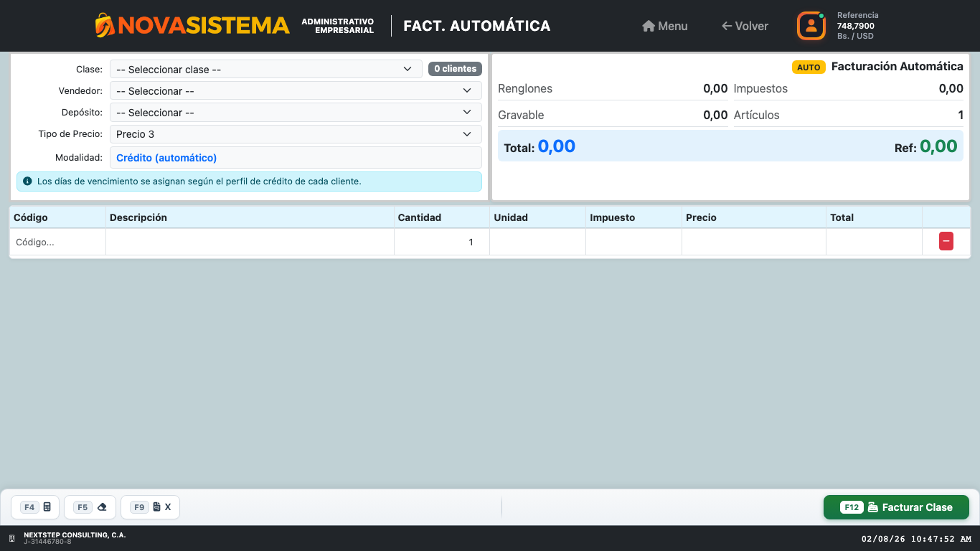The height and width of the screenshot is (551, 980).
Task: Click the blue Total 0,00 amount
Action: [557, 146]
